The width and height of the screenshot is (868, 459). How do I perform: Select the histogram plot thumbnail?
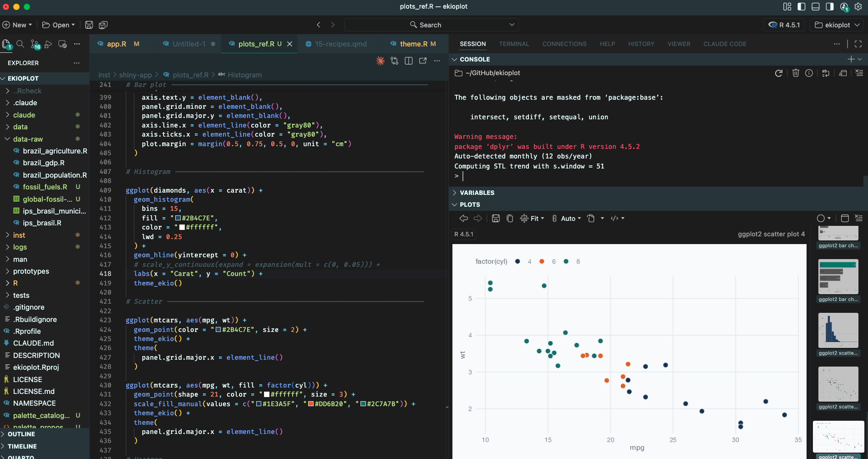click(x=838, y=331)
